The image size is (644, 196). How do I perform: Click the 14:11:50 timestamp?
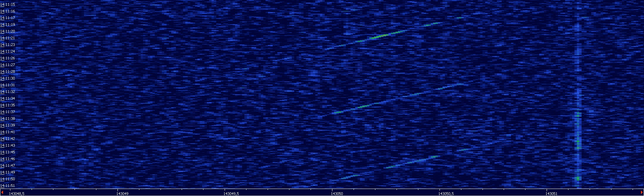point(8,179)
